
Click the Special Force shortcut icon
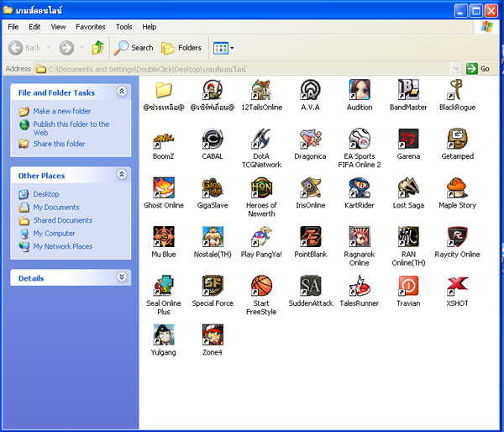click(x=213, y=285)
